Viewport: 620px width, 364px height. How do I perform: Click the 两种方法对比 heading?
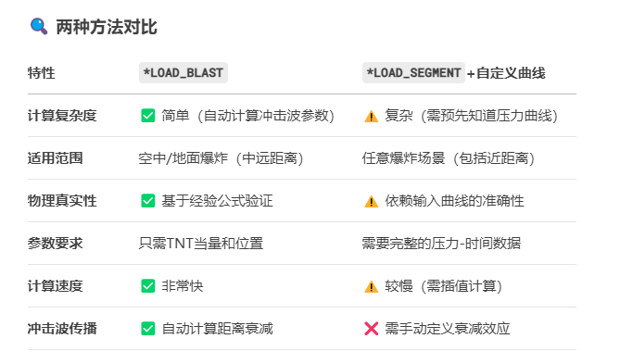click(x=107, y=27)
